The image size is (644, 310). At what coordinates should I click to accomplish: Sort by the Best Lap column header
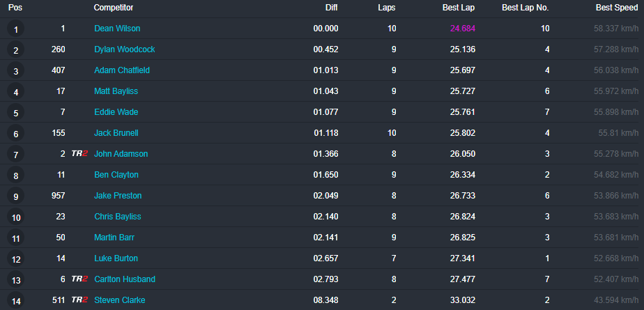tap(459, 8)
